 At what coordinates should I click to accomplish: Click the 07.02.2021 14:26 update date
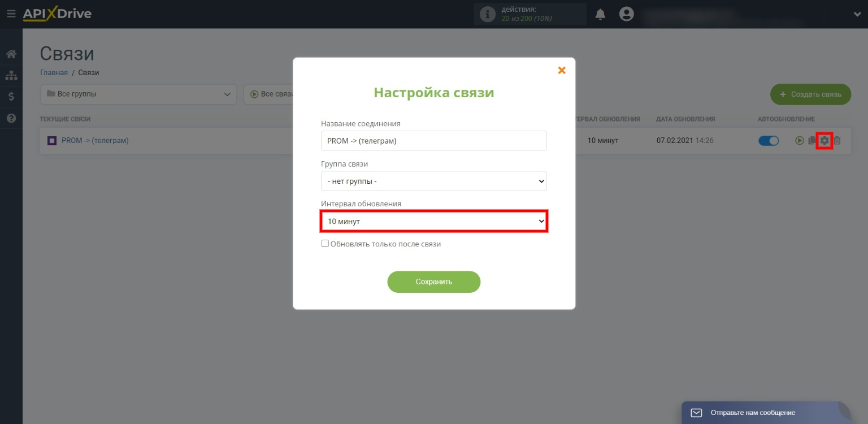tap(685, 140)
